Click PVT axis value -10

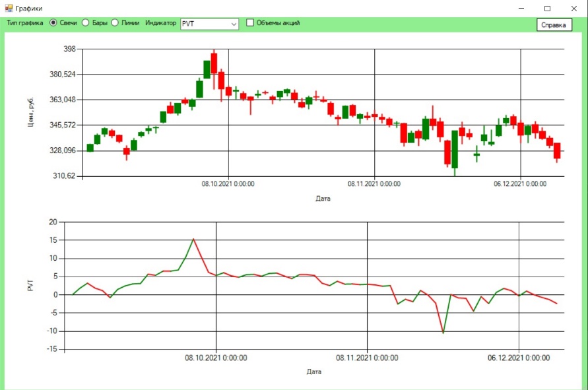pos(51,331)
